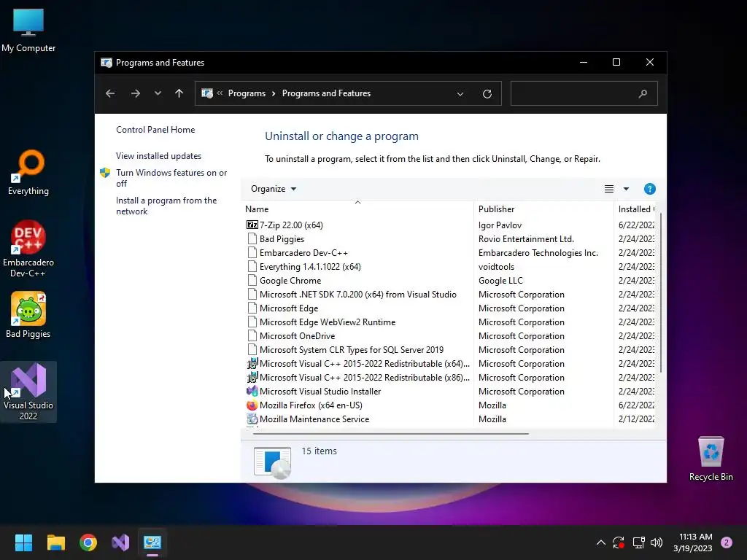
Task: Sort list by Name column header
Action: pyautogui.click(x=357, y=209)
